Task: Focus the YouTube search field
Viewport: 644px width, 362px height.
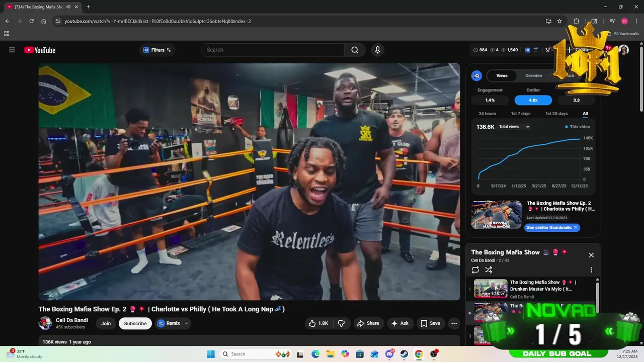Action: click(x=273, y=50)
